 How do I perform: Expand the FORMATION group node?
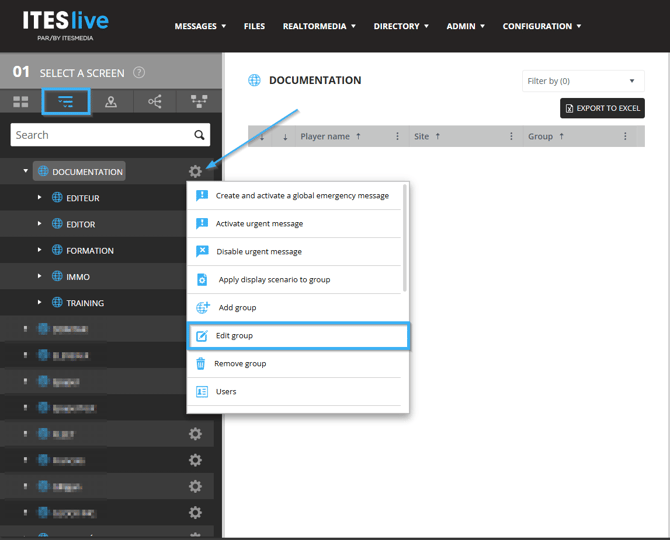pyautogui.click(x=40, y=250)
